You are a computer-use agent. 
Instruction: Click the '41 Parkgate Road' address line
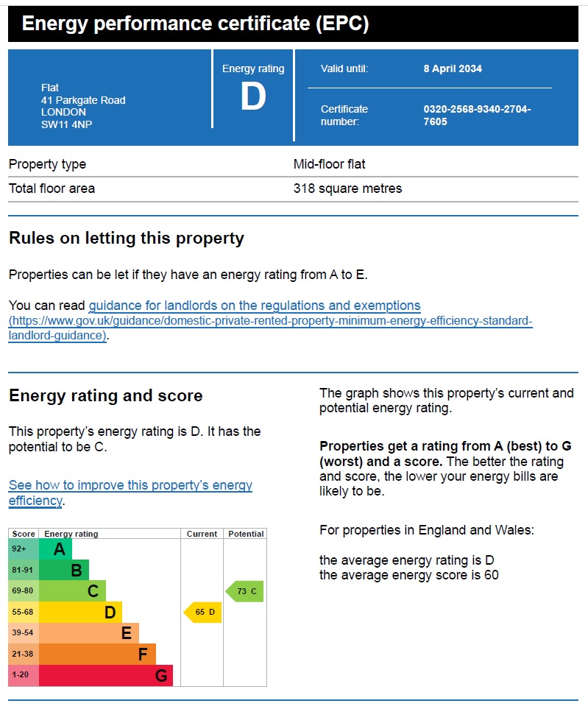click(x=83, y=100)
